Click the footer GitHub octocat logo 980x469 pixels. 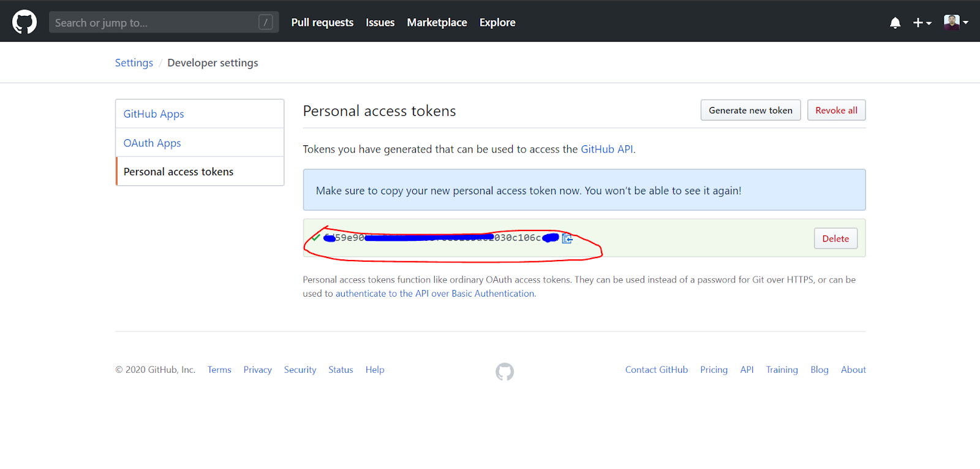click(x=505, y=372)
